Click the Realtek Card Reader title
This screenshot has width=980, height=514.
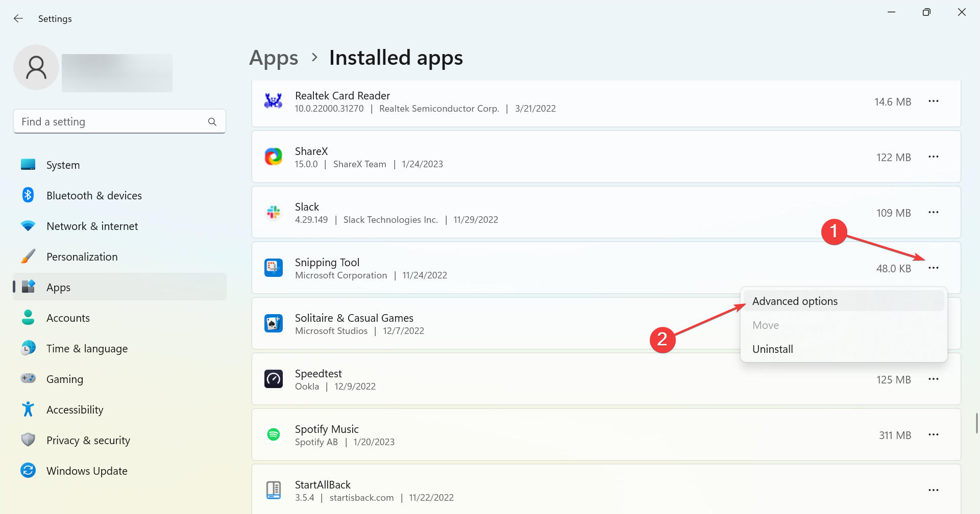pos(342,95)
